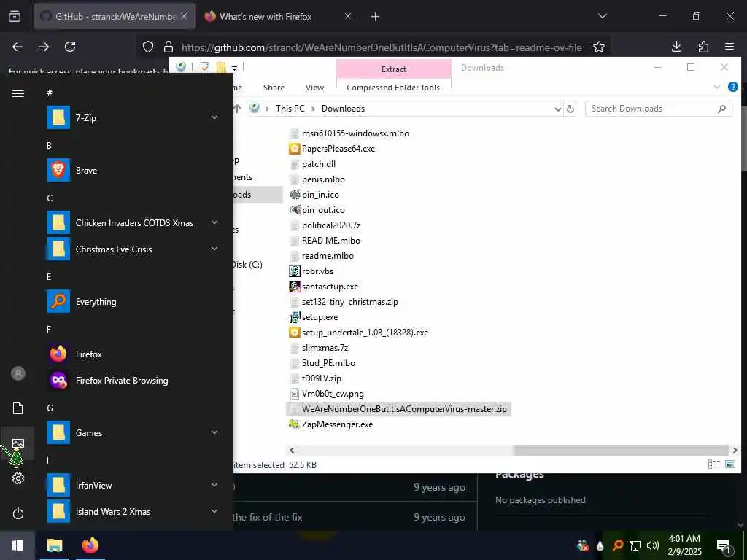747x560 pixels.
Task: Open the 7-Zip folder icon in Start menu
Action: [58, 117]
